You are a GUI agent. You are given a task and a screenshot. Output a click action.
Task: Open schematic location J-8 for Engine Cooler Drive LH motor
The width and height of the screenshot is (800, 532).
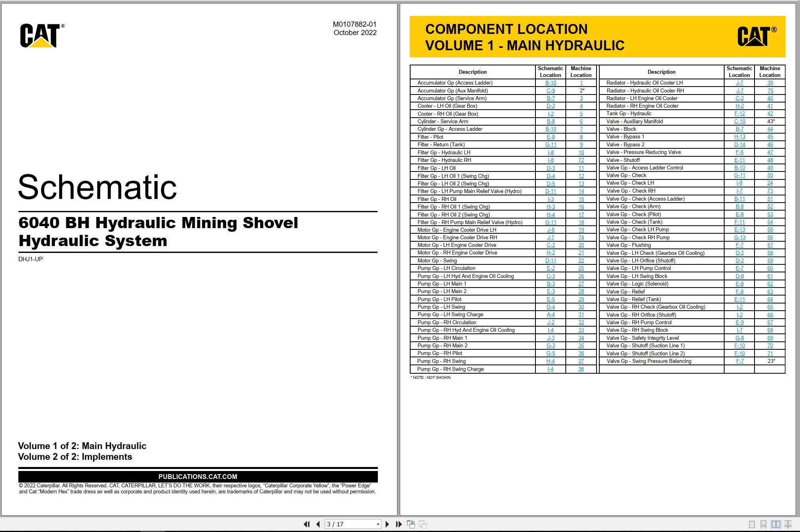click(x=551, y=230)
